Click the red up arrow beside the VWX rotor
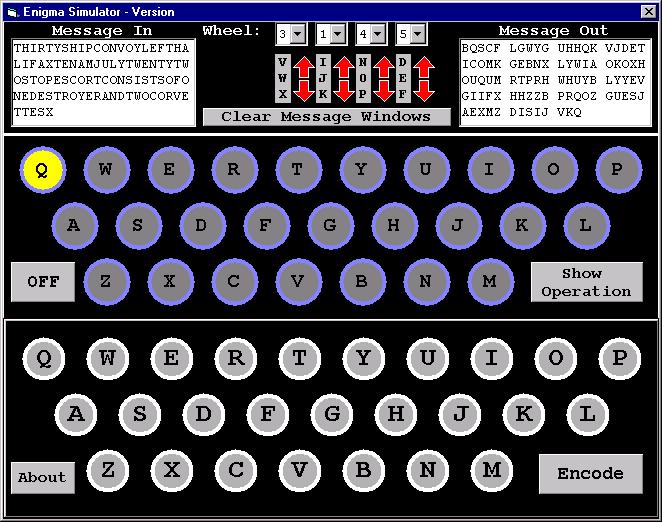This screenshot has height=522, width=662. pos(304,67)
